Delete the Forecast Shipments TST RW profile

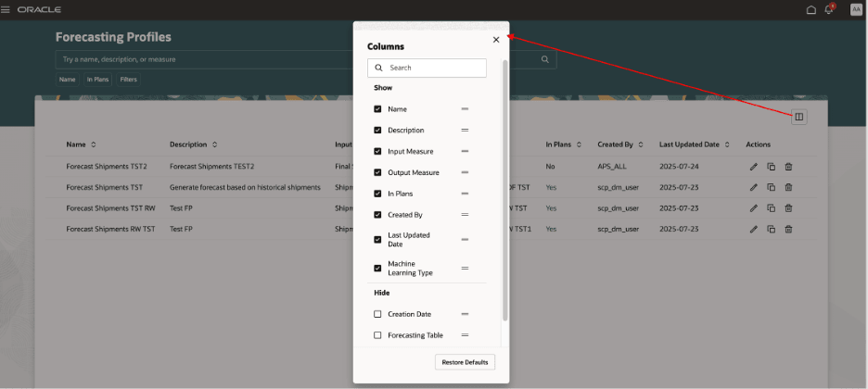click(x=789, y=208)
